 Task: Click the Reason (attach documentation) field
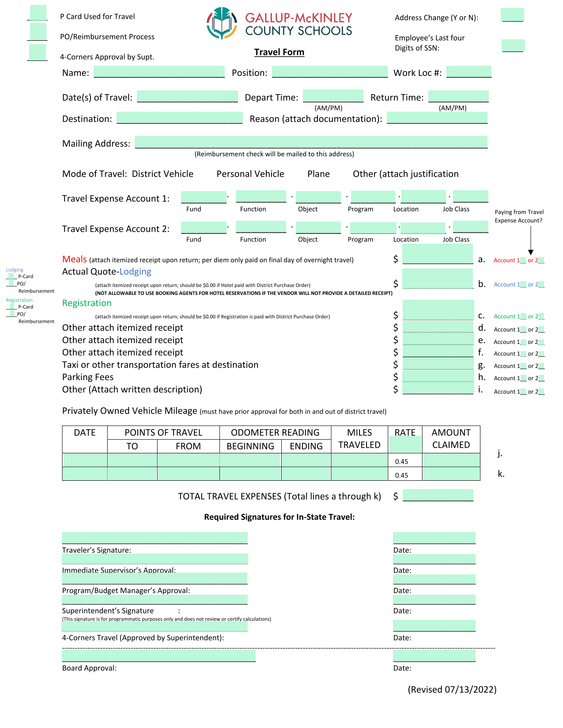[437, 117]
